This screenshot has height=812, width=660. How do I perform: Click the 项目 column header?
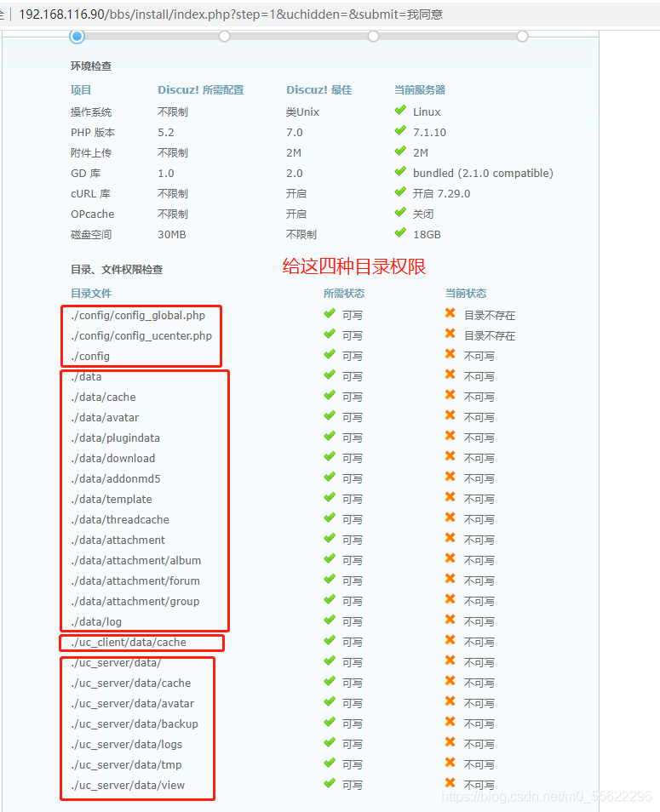pyautogui.click(x=81, y=89)
